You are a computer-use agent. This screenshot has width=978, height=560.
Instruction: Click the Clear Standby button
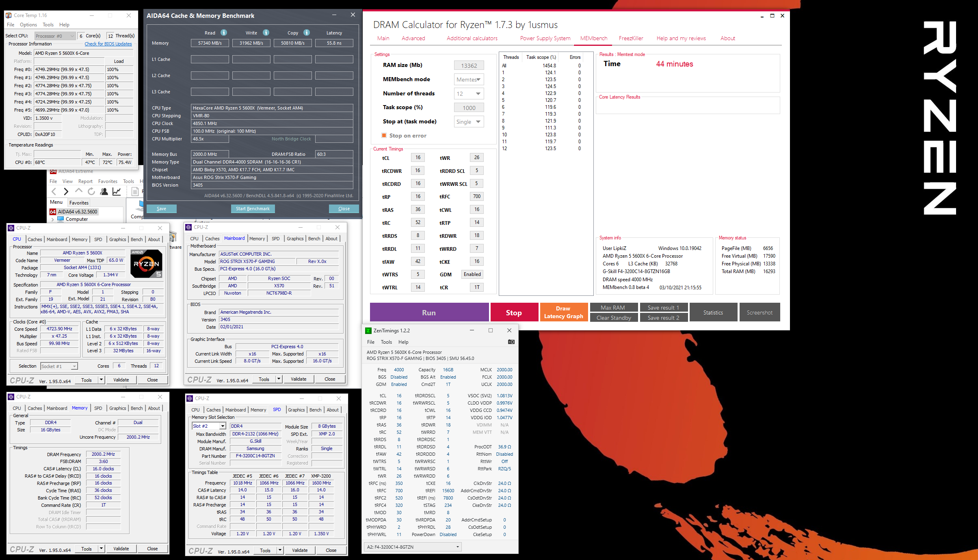[x=613, y=318]
